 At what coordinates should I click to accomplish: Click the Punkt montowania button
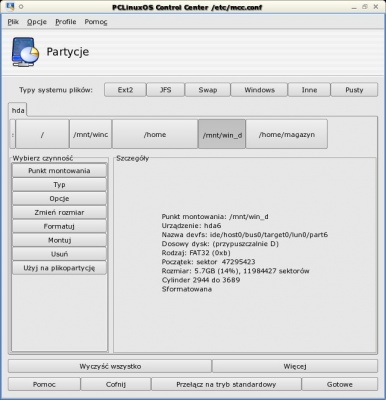[x=59, y=171]
